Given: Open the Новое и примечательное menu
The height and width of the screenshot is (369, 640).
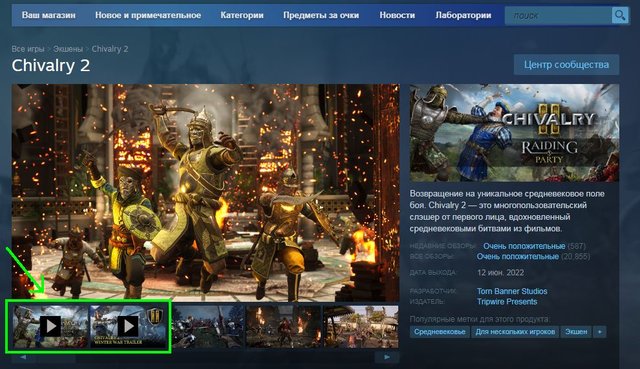Looking at the screenshot, I should [148, 15].
